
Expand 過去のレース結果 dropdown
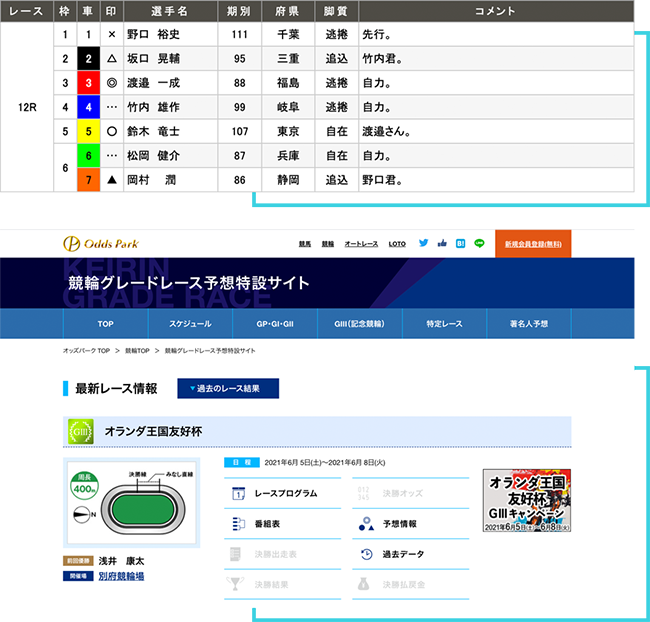tap(227, 388)
